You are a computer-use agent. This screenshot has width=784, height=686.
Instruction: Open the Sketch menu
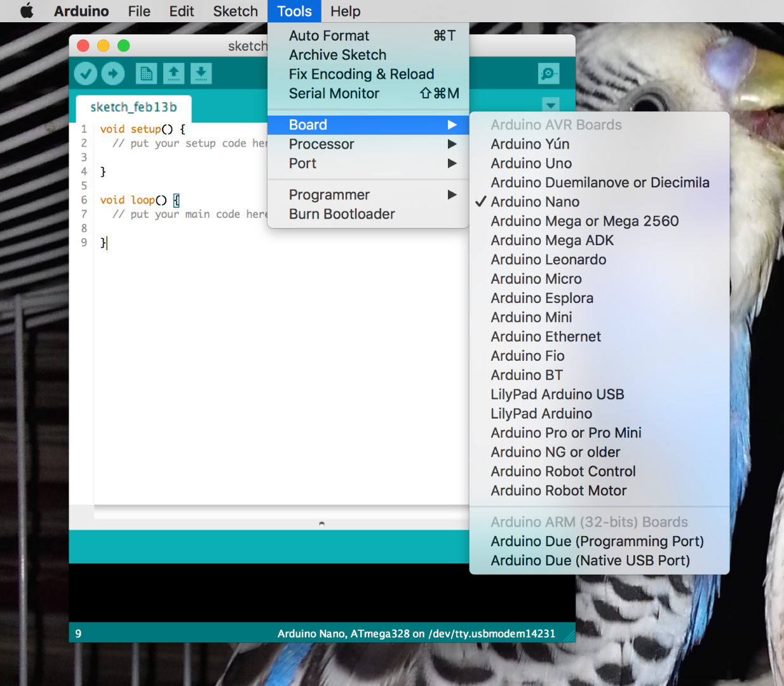[x=234, y=11]
